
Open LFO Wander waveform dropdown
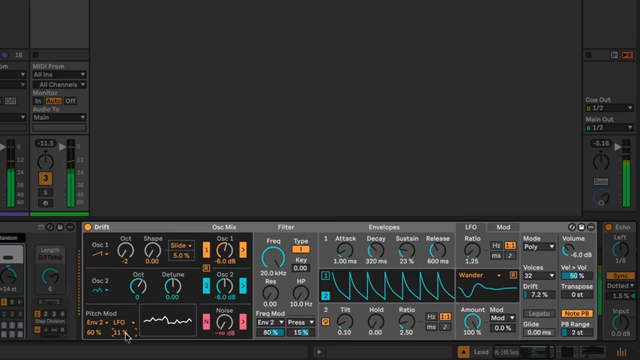480,276
